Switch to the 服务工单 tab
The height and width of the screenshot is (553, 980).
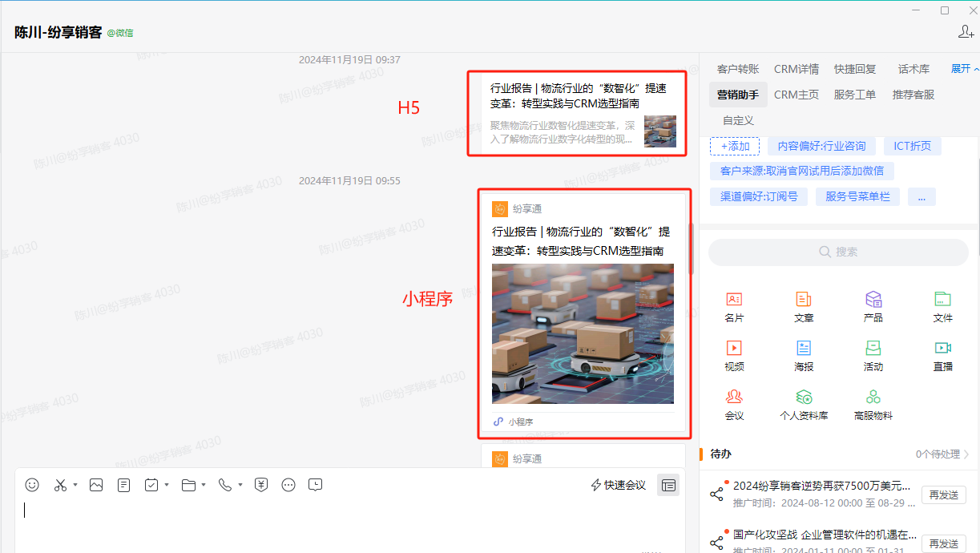[x=855, y=95]
